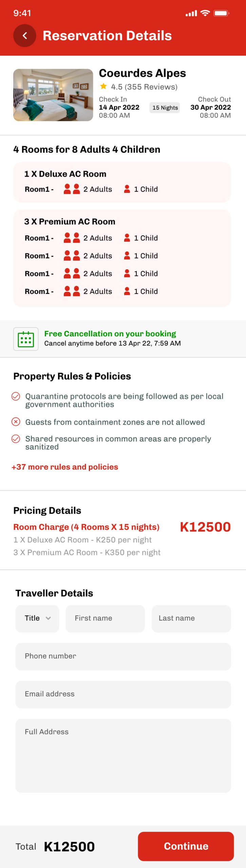The image size is (246, 868).
Task: Click the check icon beside quarantine protocols rule
Action: coord(16,396)
